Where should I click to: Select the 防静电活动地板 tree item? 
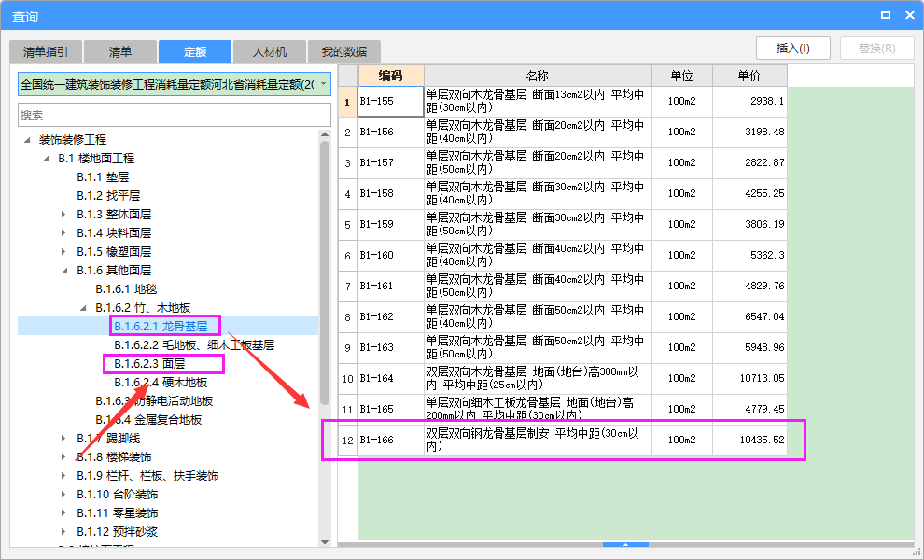point(154,400)
